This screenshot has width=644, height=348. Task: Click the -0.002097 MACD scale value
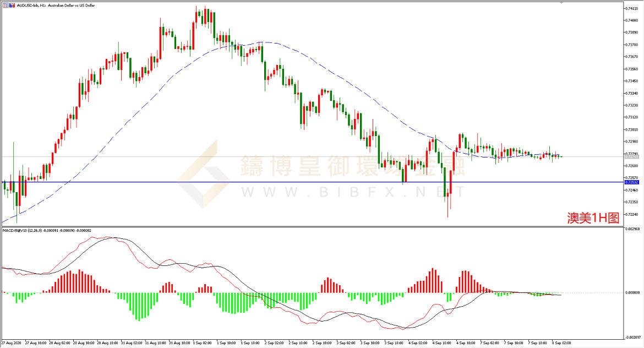point(632,338)
